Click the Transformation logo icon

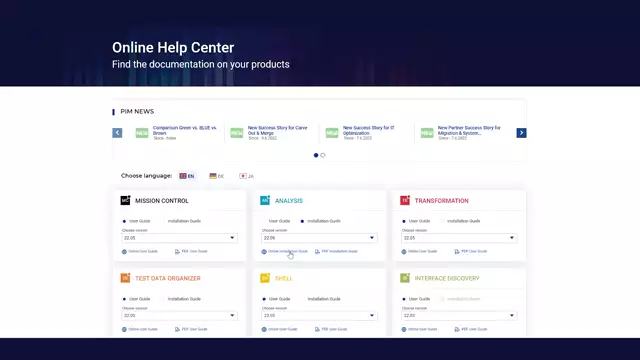pyautogui.click(x=405, y=200)
